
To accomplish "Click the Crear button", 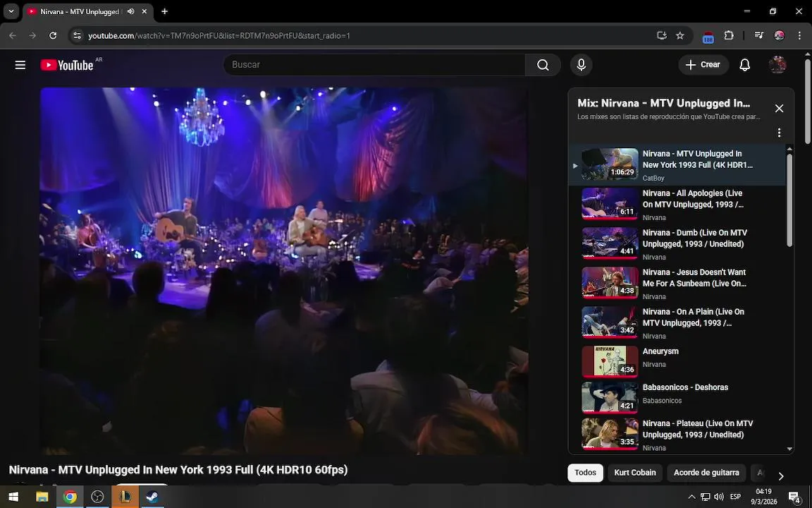I will 703,65.
